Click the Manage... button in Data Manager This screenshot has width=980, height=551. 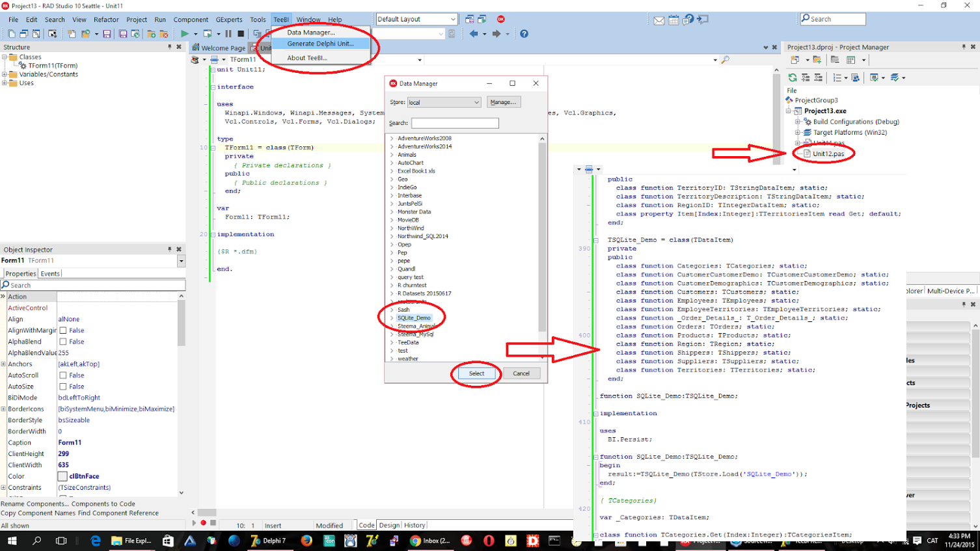coord(503,102)
